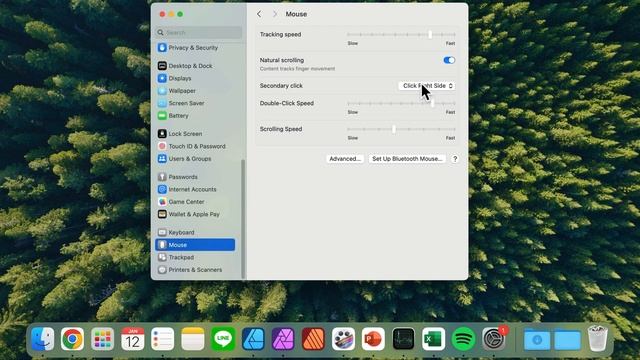Select the Displays sidebar icon
Screen dimensions: 640x360
(162, 78)
